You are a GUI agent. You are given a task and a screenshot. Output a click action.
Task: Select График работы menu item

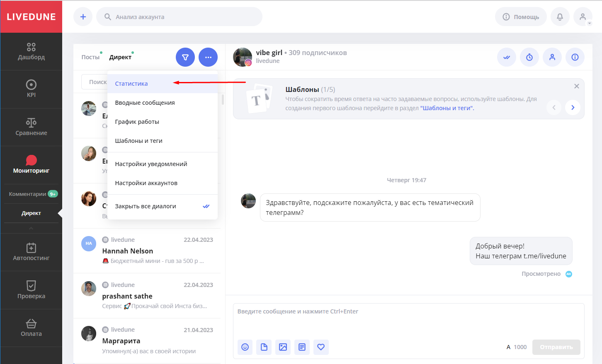coord(163,122)
